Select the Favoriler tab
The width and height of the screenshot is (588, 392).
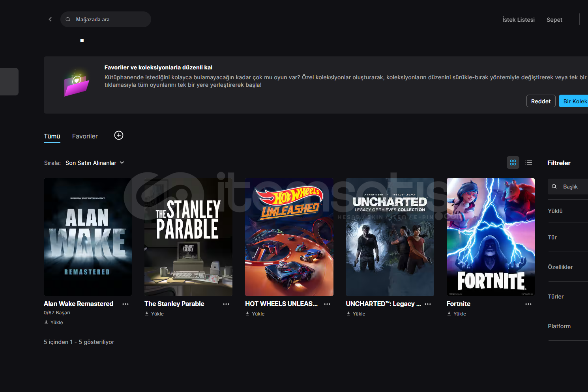coord(85,136)
